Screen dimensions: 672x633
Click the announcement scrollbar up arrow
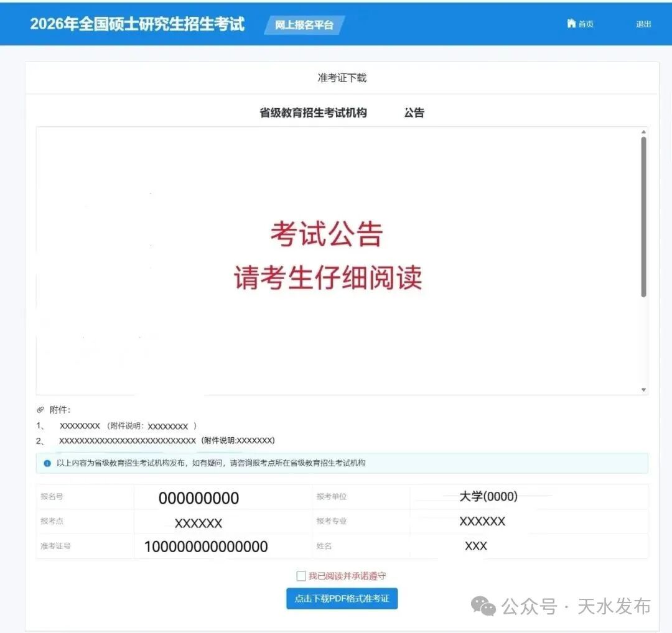[x=643, y=132]
